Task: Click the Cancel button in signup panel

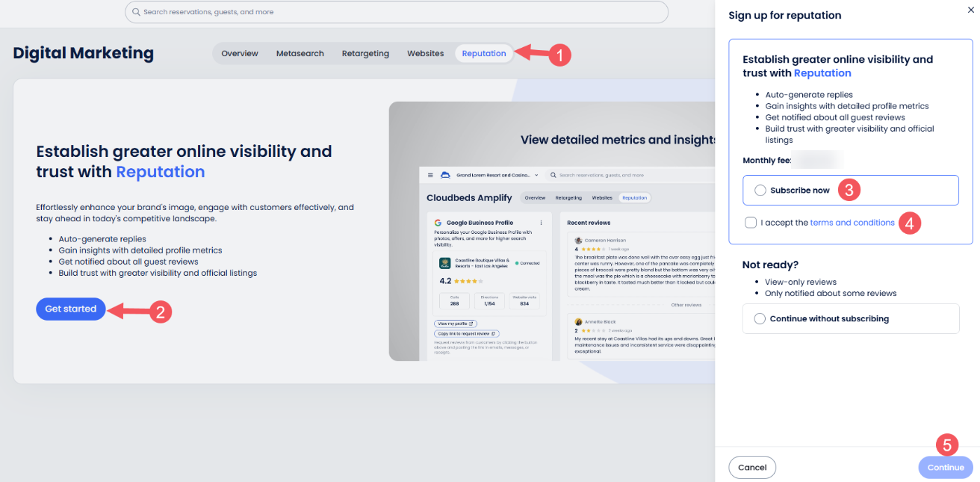Action: 752,468
